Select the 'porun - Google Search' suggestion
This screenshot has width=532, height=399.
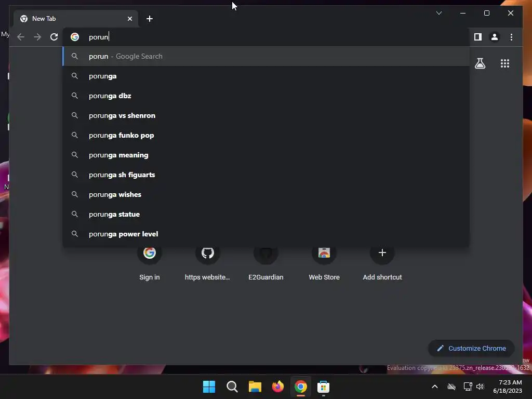pyautogui.click(x=266, y=56)
